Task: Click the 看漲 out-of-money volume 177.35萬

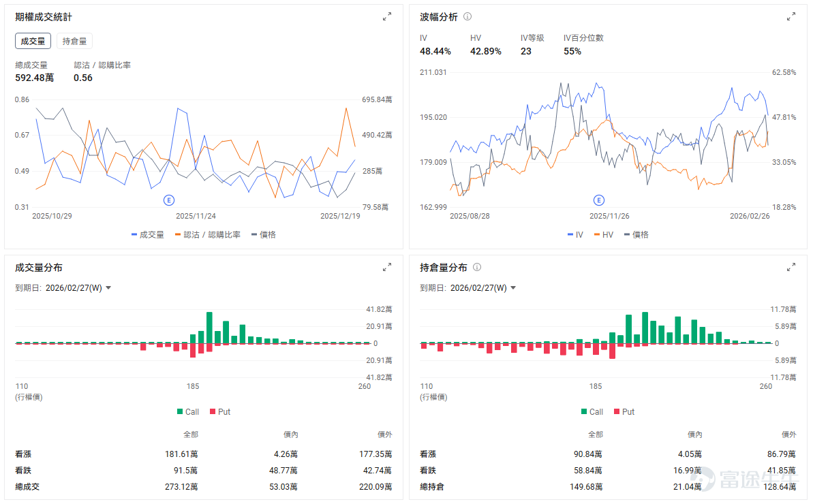Action: pyautogui.click(x=375, y=454)
